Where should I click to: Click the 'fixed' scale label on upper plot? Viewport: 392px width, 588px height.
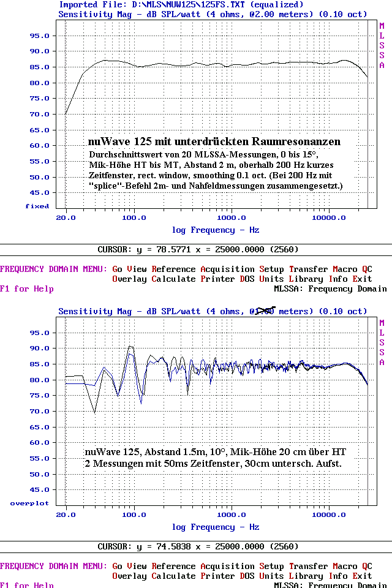(37, 206)
